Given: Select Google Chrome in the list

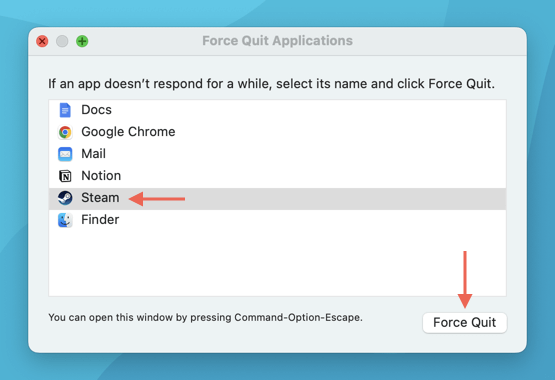Looking at the screenshot, I should pyautogui.click(x=277, y=132).
